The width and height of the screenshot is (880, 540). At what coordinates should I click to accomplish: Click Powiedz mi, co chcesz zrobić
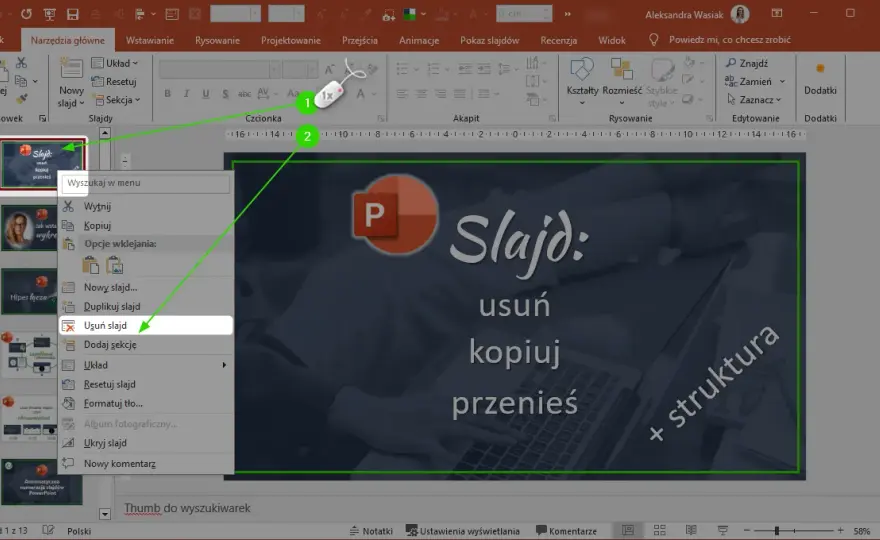pos(730,40)
